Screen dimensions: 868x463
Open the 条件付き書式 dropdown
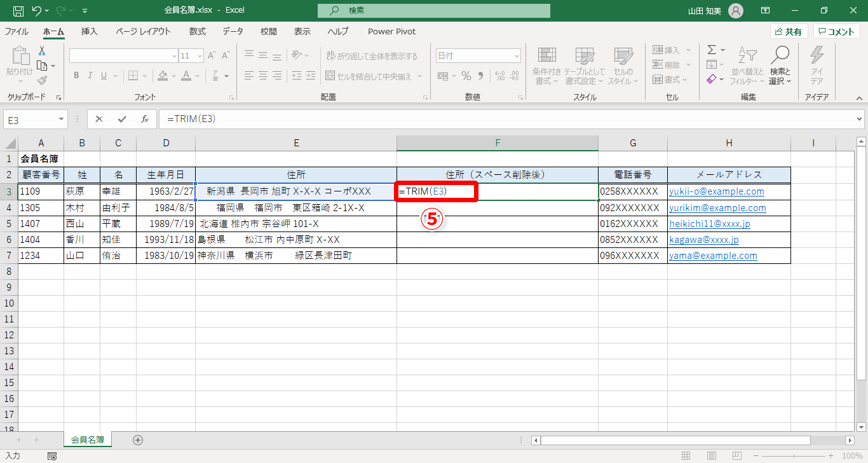pos(546,65)
